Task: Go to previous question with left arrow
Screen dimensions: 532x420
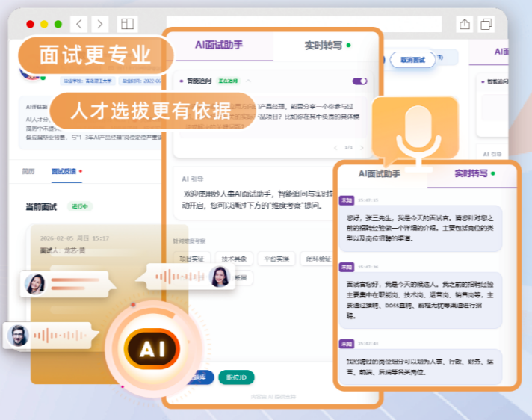Action: tap(335, 148)
